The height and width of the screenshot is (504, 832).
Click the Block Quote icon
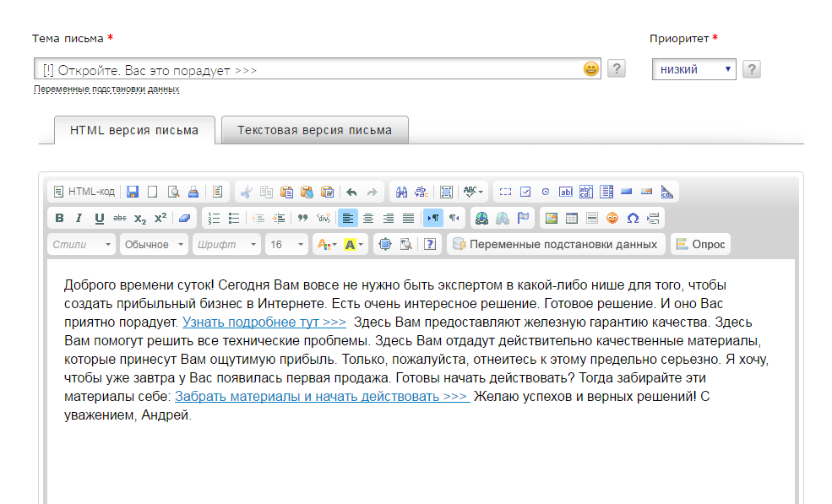pos(303,218)
